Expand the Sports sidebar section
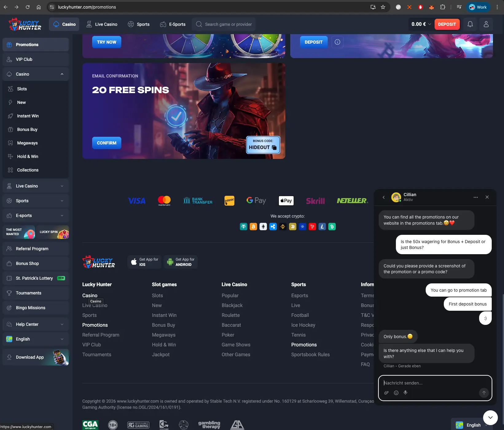This screenshot has width=504, height=430. [36, 201]
